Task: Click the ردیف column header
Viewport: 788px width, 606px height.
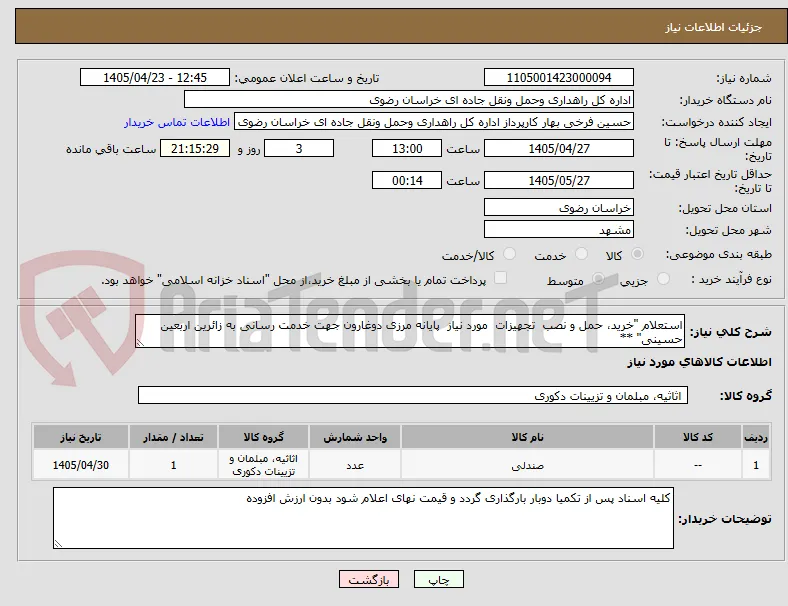Action: tap(756, 437)
